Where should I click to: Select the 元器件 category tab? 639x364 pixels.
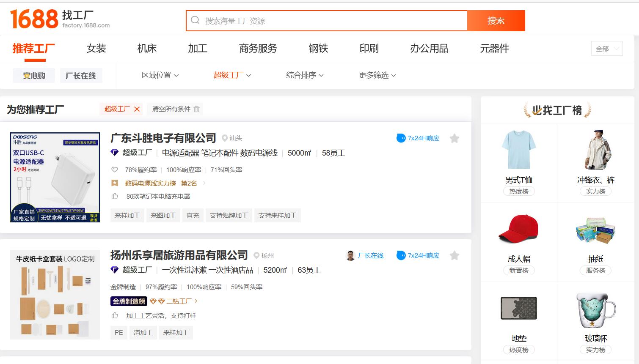[x=494, y=49]
